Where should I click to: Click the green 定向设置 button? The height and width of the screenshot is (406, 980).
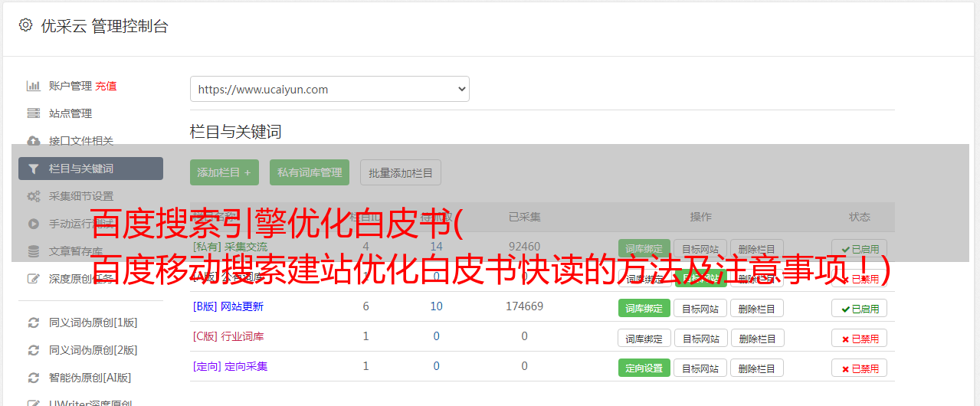(x=644, y=368)
